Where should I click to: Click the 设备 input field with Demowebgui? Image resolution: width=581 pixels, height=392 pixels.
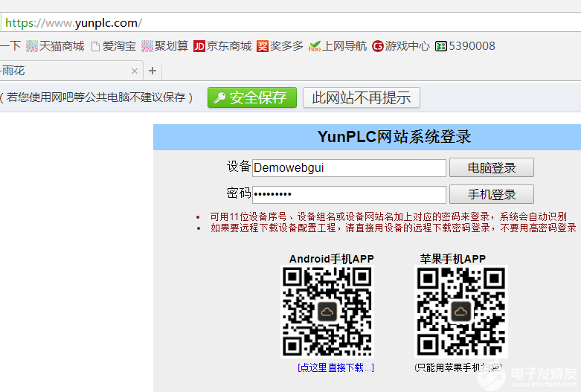click(349, 168)
